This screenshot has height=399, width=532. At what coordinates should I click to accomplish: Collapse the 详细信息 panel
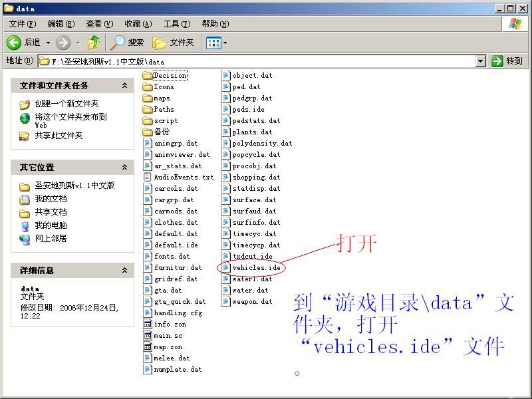point(124,271)
